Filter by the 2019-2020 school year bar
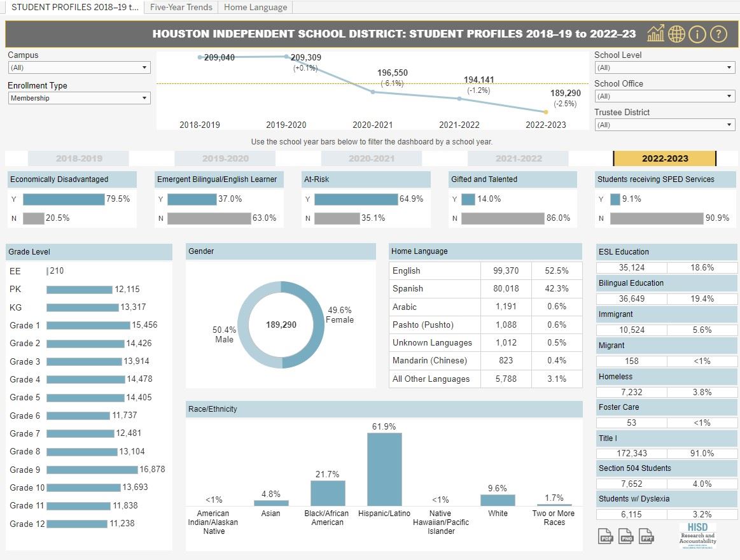 point(225,158)
